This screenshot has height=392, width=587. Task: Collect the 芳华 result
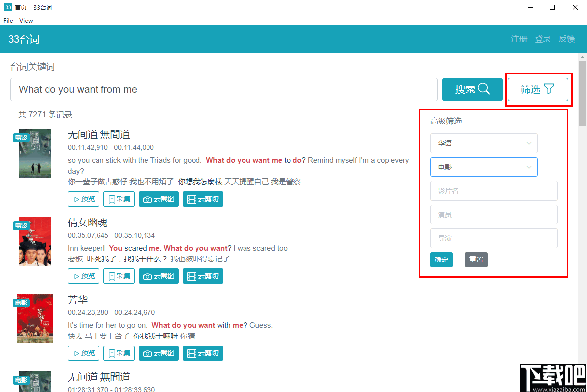point(119,353)
